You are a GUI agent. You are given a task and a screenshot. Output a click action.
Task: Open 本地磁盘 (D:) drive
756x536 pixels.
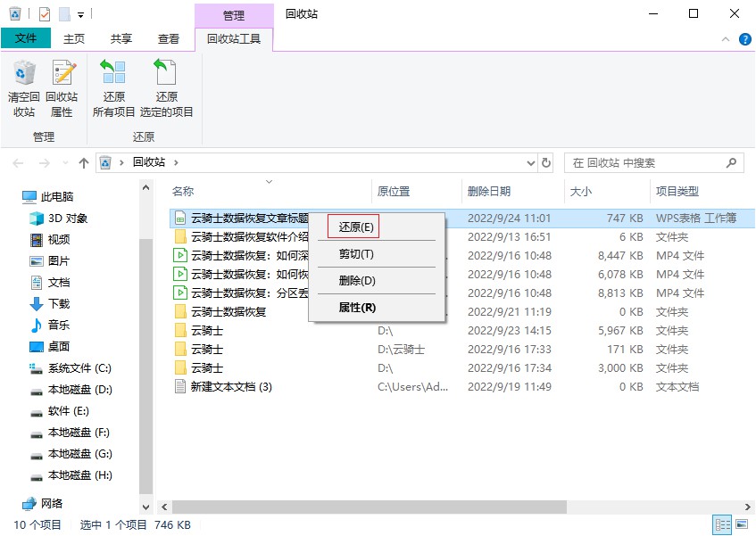pos(71,390)
